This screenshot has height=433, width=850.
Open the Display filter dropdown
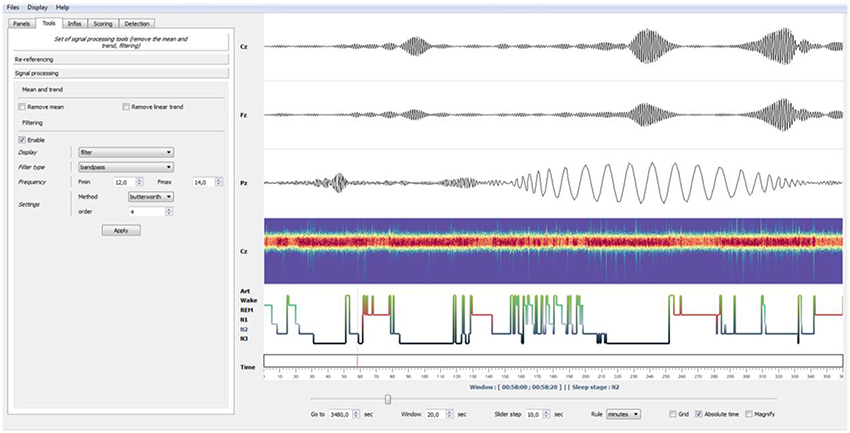[x=126, y=152]
